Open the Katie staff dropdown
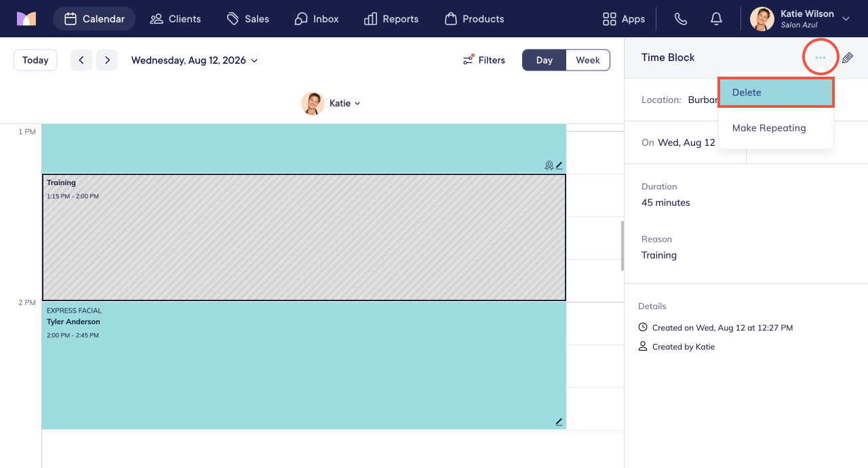 point(345,103)
